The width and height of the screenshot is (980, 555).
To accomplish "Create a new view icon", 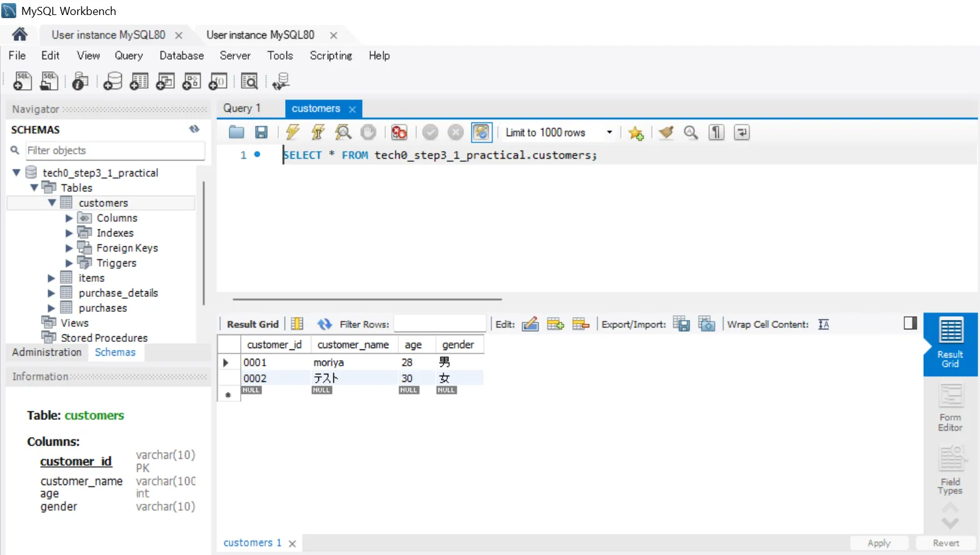I will tap(165, 81).
